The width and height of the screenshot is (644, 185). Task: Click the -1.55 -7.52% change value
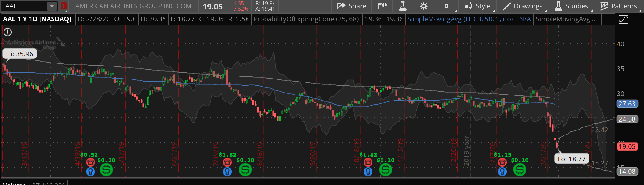(240, 6)
